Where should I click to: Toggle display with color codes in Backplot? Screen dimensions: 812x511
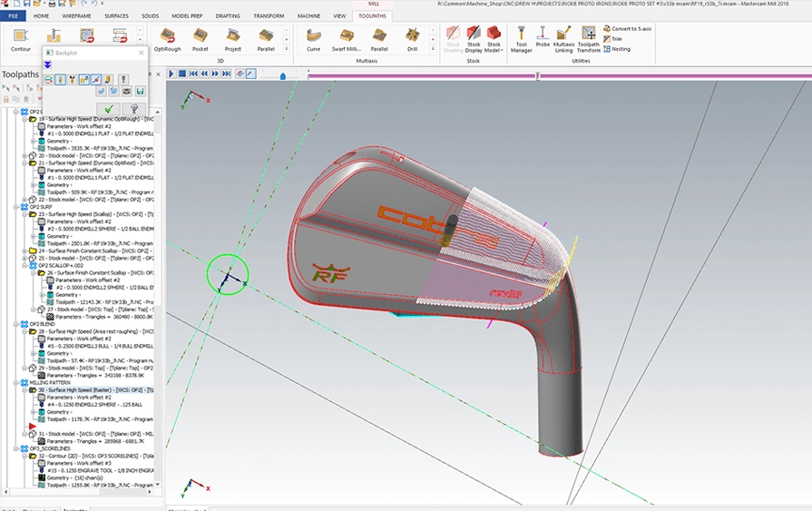48,80
